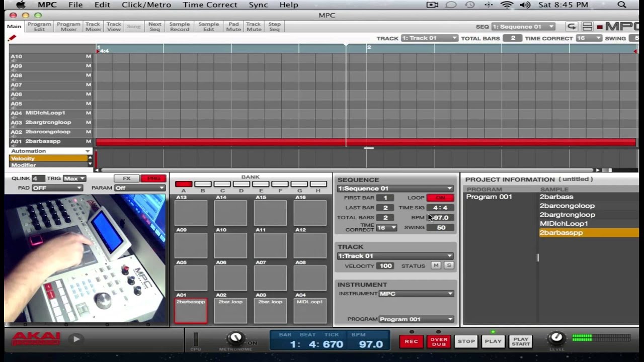Switch to the Step Seq tab
The height and width of the screenshot is (362, 644).
click(274, 27)
